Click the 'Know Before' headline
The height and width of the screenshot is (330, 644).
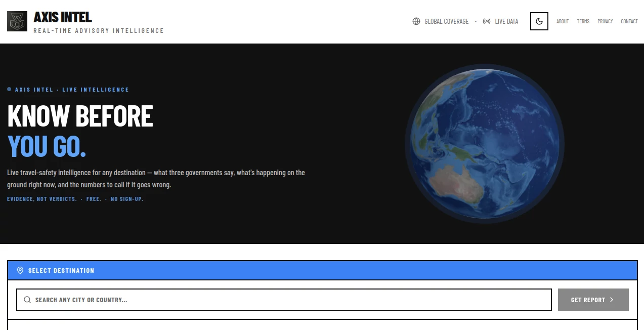(80, 116)
